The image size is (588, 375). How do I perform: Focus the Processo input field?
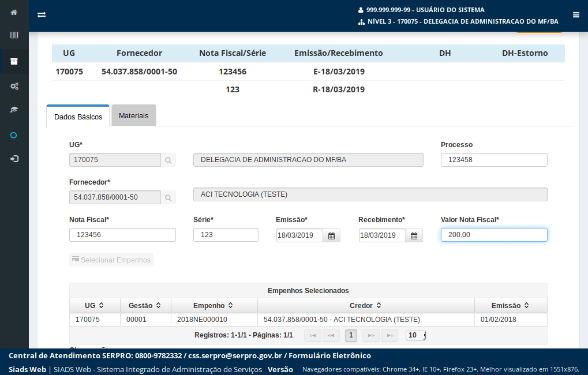pyautogui.click(x=494, y=160)
